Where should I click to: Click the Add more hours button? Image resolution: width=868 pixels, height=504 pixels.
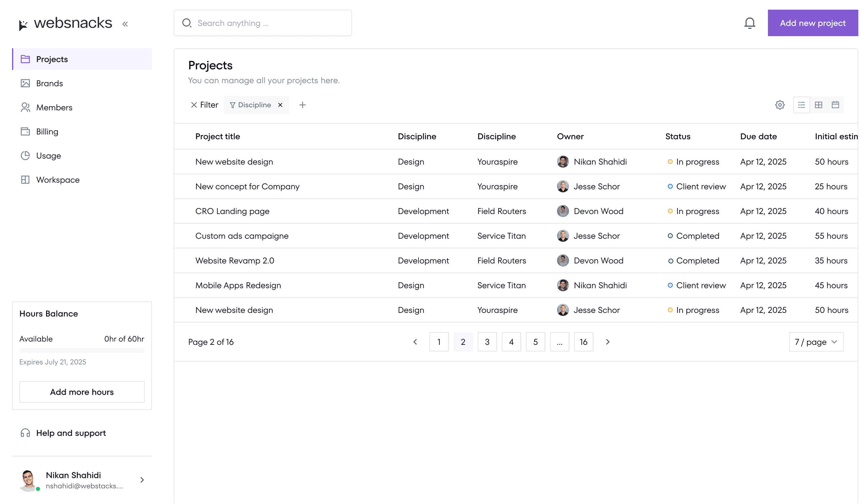[x=82, y=392]
